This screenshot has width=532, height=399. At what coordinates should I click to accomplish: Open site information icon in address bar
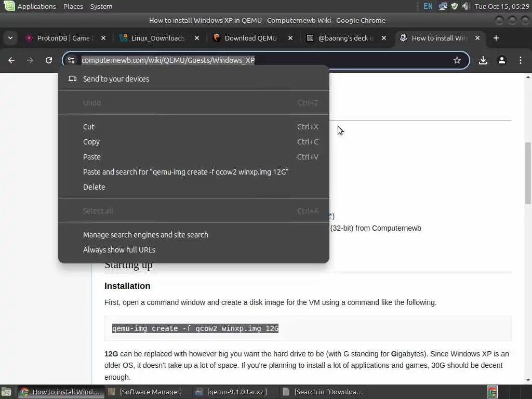tap(71, 60)
